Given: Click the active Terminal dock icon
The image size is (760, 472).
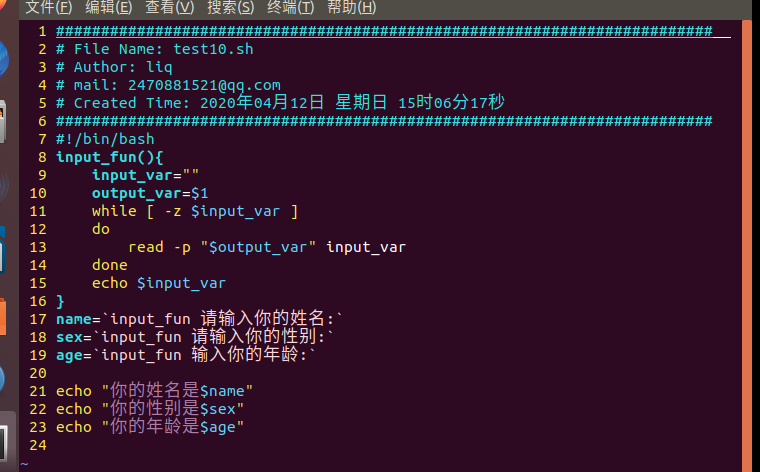Looking at the screenshot, I should pyautogui.click(x=5, y=442).
